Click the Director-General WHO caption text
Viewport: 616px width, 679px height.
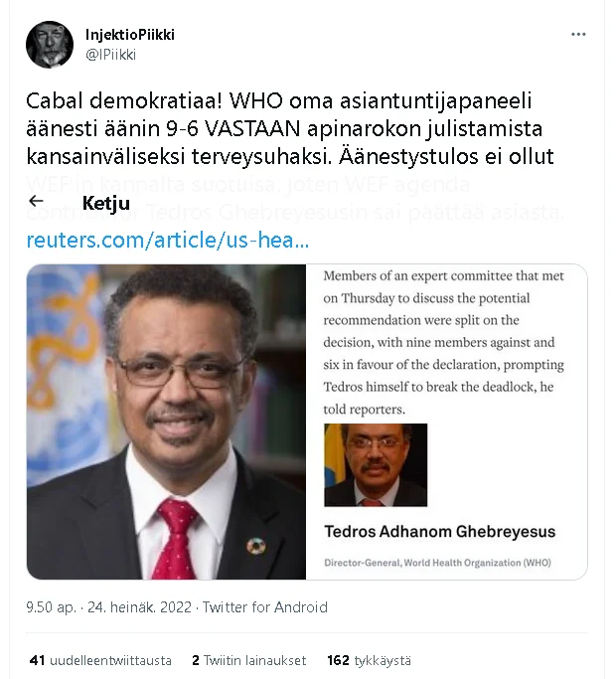pos(437,563)
